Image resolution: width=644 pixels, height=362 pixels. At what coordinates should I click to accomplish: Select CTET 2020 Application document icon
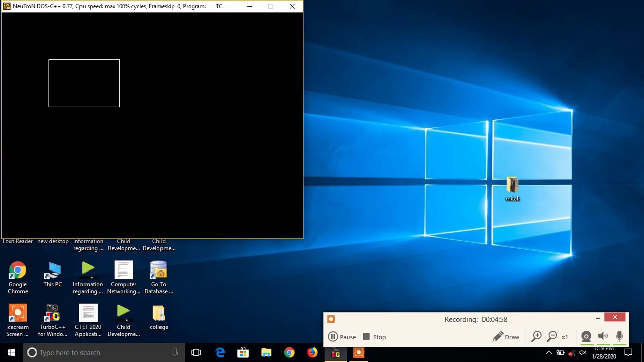88,321
